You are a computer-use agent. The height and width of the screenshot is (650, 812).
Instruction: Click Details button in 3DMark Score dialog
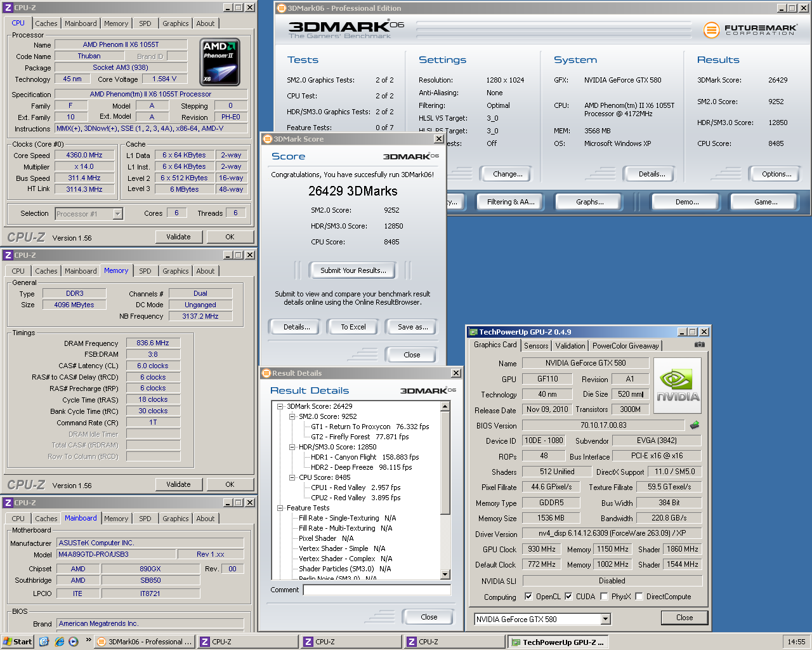coord(296,327)
